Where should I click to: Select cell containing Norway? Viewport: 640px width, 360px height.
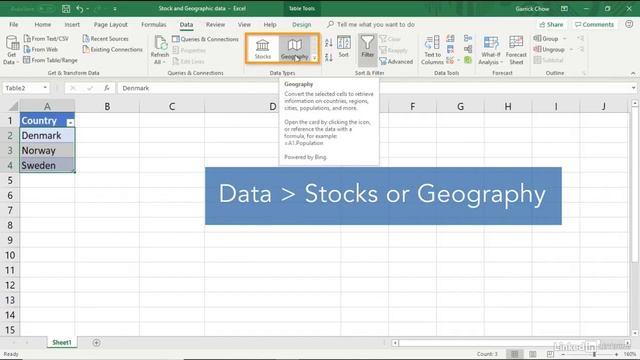pos(47,151)
